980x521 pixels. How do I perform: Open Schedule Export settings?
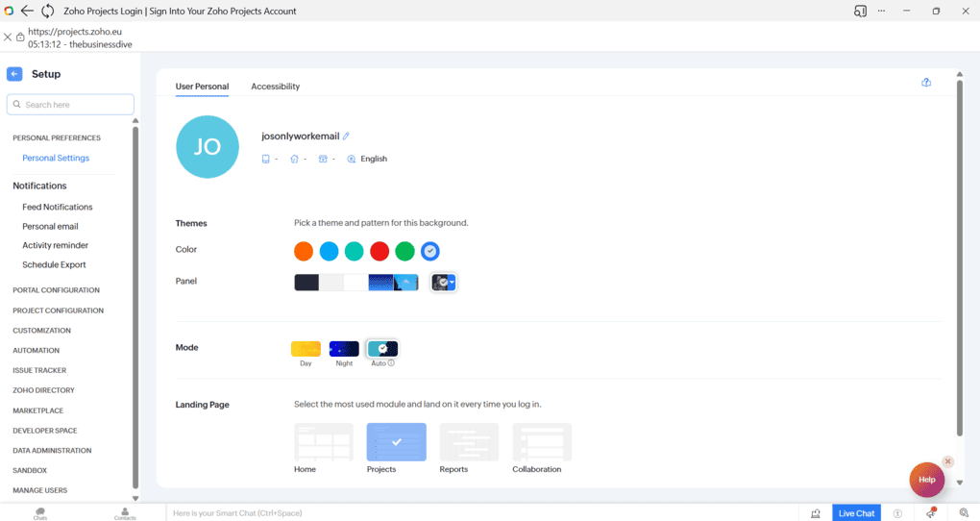pyautogui.click(x=54, y=264)
